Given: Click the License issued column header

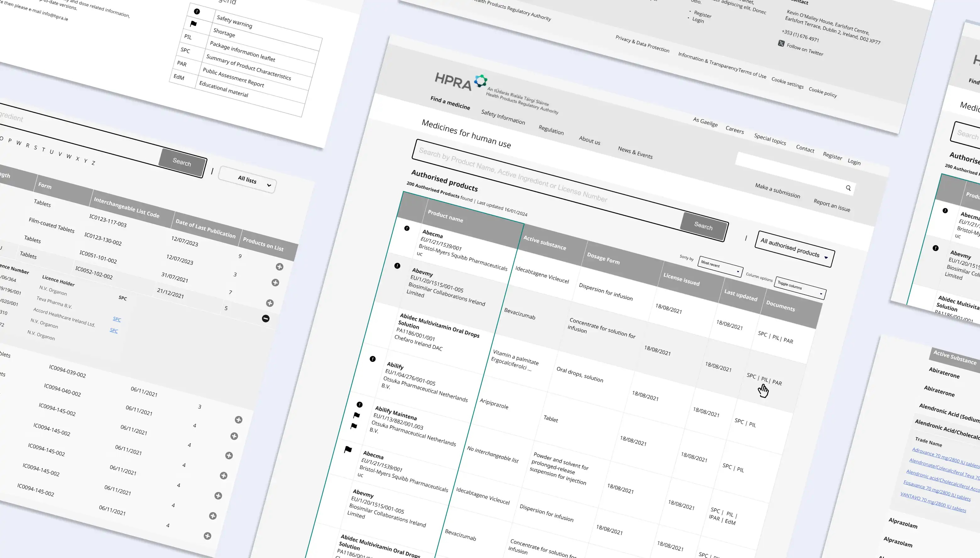Looking at the screenshot, I should coord(681,279).
